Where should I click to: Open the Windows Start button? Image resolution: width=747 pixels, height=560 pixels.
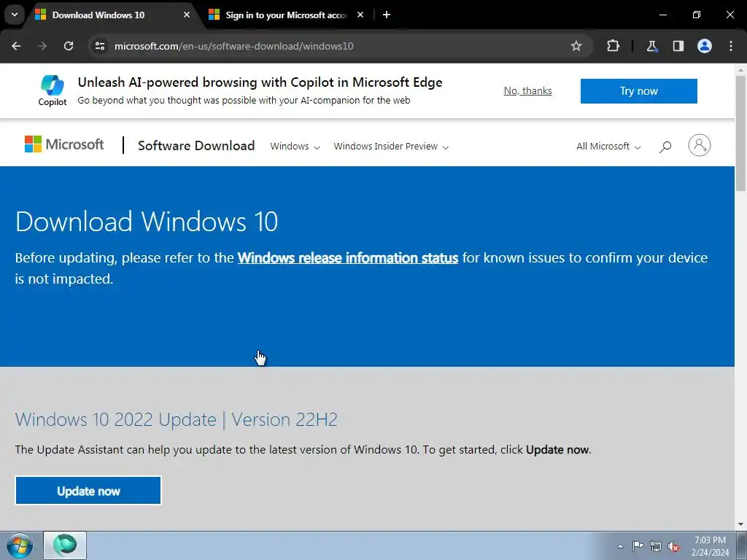[x=20, y=545]
